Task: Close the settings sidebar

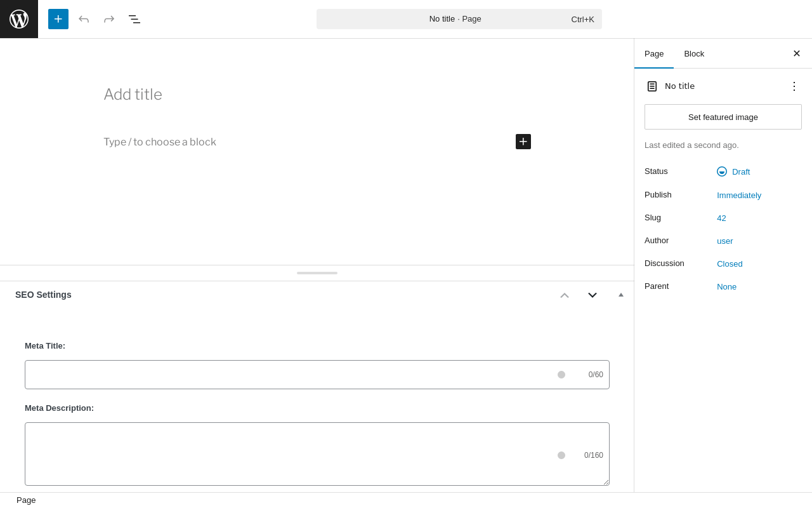Action: [x=797, y=53]
